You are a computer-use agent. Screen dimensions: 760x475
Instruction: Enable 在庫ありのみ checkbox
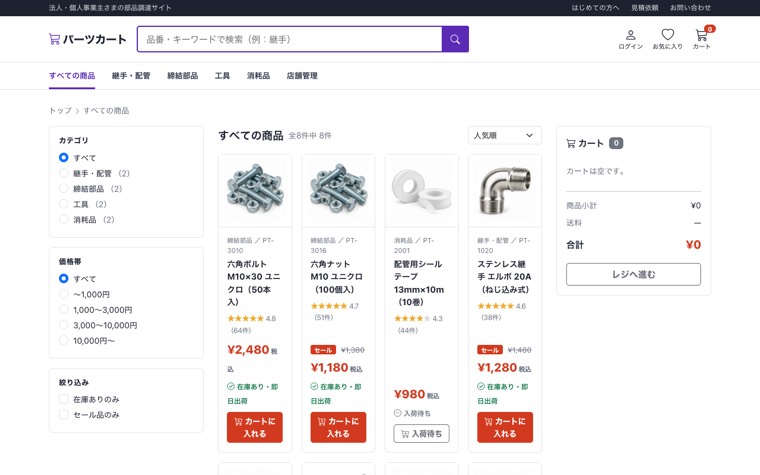(63, 399)
